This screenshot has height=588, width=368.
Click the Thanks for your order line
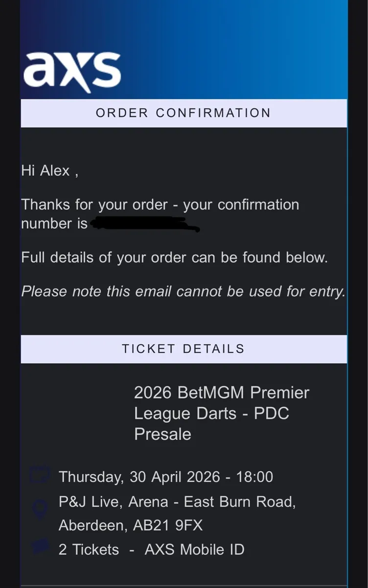(160, 205)
